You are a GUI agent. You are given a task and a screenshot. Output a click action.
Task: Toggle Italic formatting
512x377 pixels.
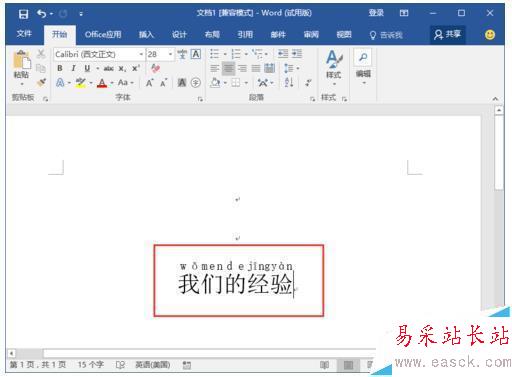point(73,68)
